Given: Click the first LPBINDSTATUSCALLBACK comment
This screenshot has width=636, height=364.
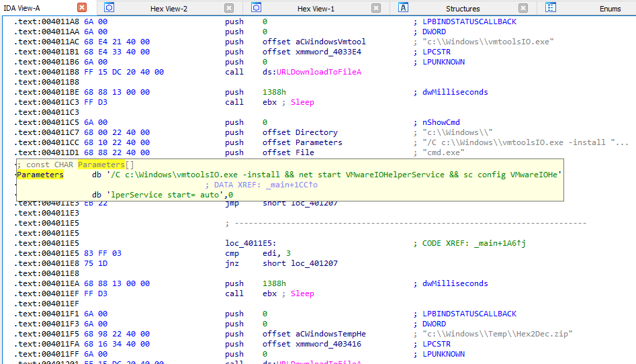Looking at the screenshot, I should [469, 21].
